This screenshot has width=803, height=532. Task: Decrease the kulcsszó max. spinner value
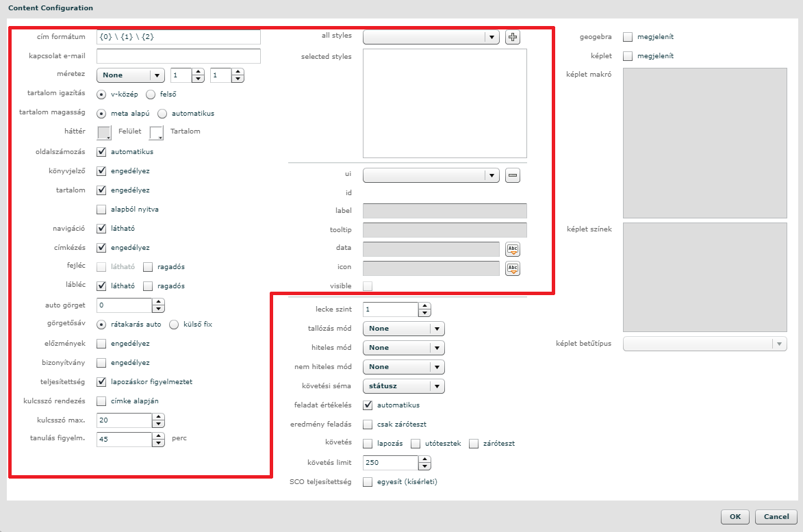point(158,424)
